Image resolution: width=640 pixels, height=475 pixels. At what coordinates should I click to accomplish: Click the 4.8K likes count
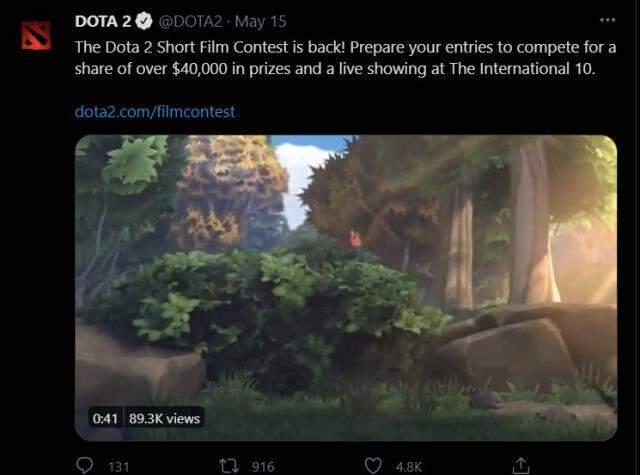coord(409,466)
